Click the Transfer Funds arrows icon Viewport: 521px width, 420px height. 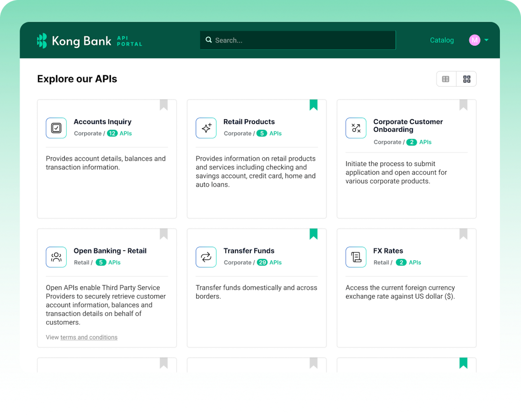(206, 257)
